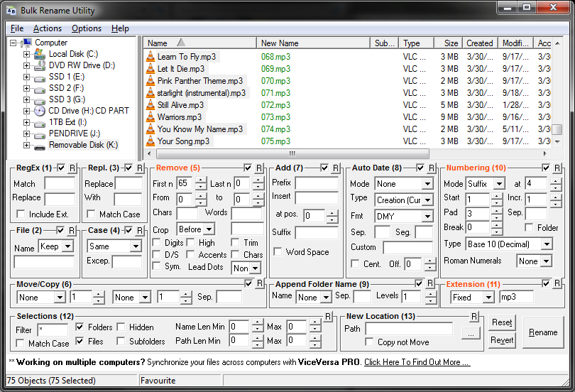Click the VLC icon next to Warriors.mp3
This screenshot has width=575, height=392.
(x=150, y=117)
